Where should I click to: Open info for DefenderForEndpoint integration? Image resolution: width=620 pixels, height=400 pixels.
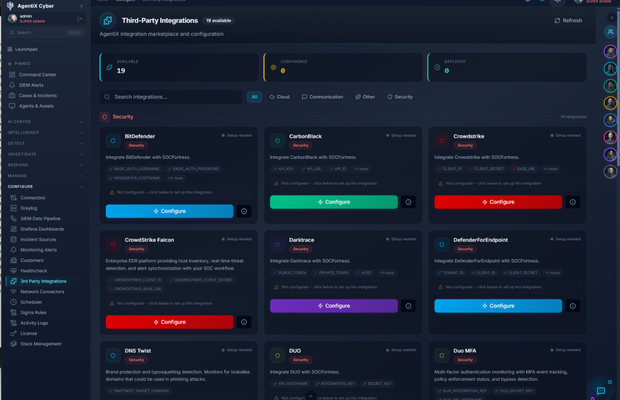point(573,306)
